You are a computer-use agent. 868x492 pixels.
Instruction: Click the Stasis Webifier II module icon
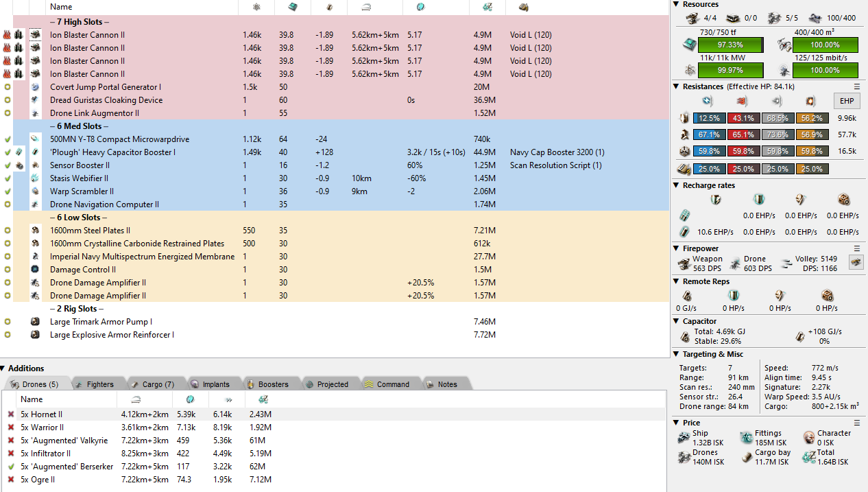pos(35,178)
